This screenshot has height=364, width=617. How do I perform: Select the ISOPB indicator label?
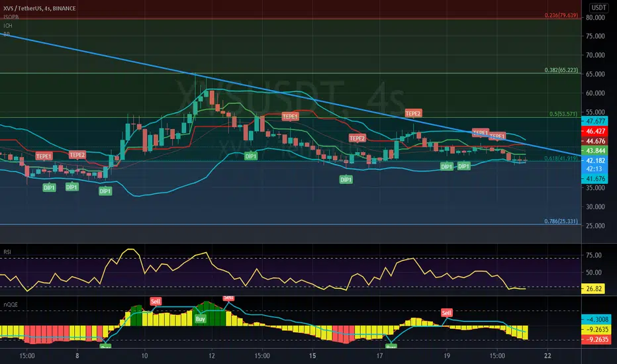(x=11, y=17)
